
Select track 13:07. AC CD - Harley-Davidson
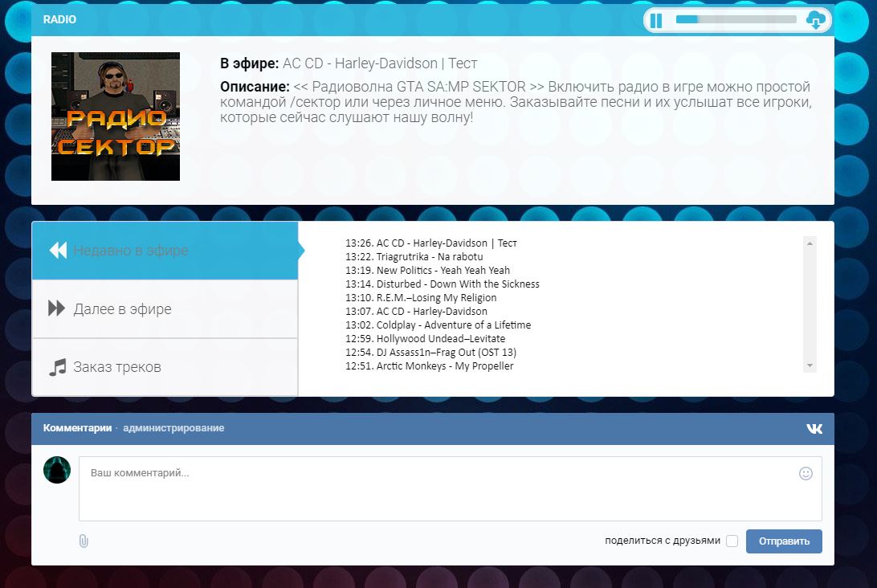point(416,311)
